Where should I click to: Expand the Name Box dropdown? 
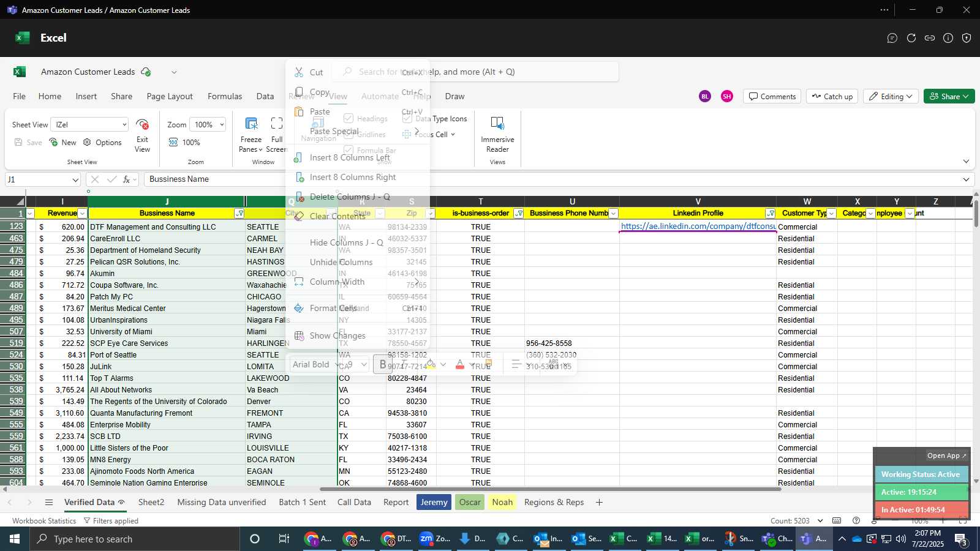point(75,180)
